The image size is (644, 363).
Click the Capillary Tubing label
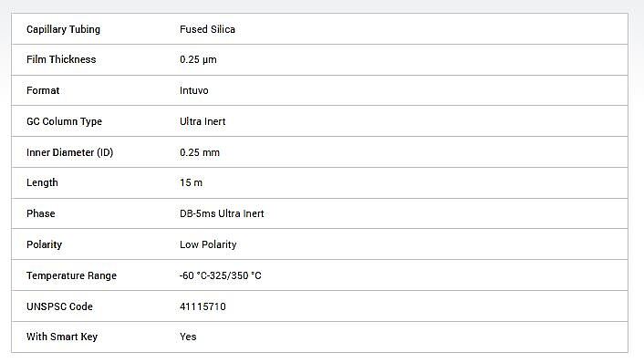tap(63, 29)
